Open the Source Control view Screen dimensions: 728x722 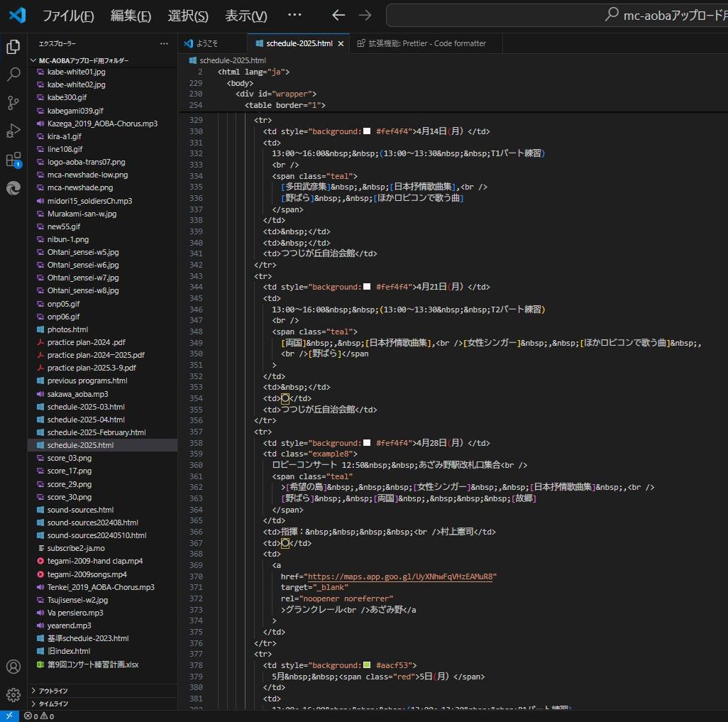click(13, 103)
